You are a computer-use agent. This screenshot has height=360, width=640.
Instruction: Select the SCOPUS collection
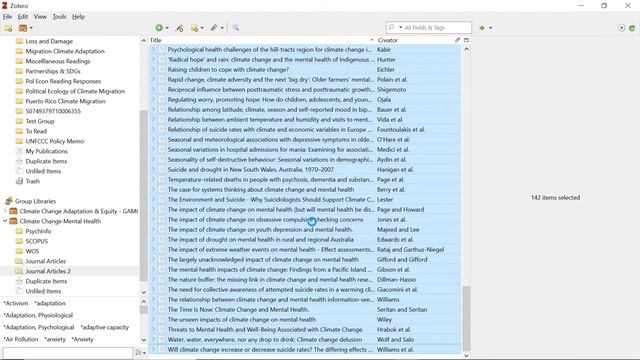(37, 241)
